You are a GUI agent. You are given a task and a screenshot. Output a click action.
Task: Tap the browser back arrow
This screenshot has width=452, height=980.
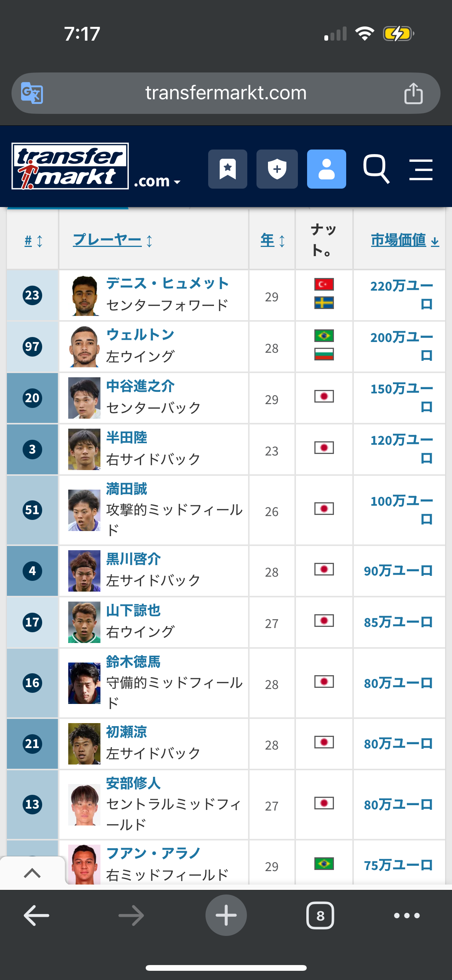(x=36, y=916)
